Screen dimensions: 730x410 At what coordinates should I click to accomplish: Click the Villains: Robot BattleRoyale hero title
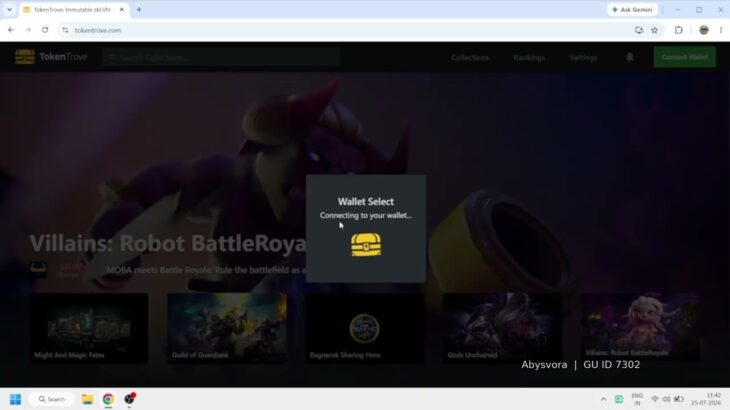168,243
